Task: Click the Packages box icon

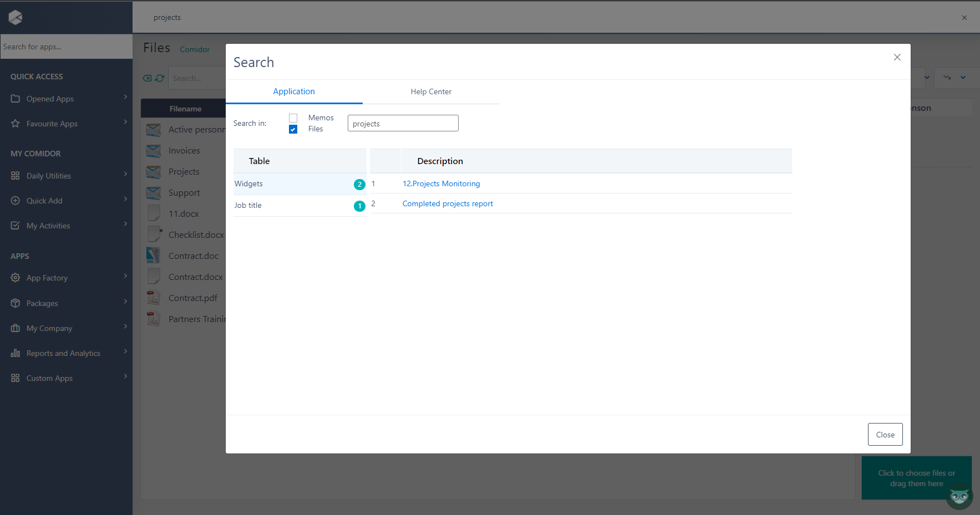Action: click(16, 303)
